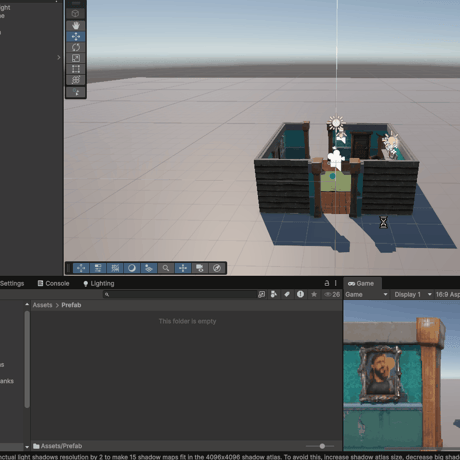Toggle the crescent moon icon on the overlay bar

tap(132, 268)
